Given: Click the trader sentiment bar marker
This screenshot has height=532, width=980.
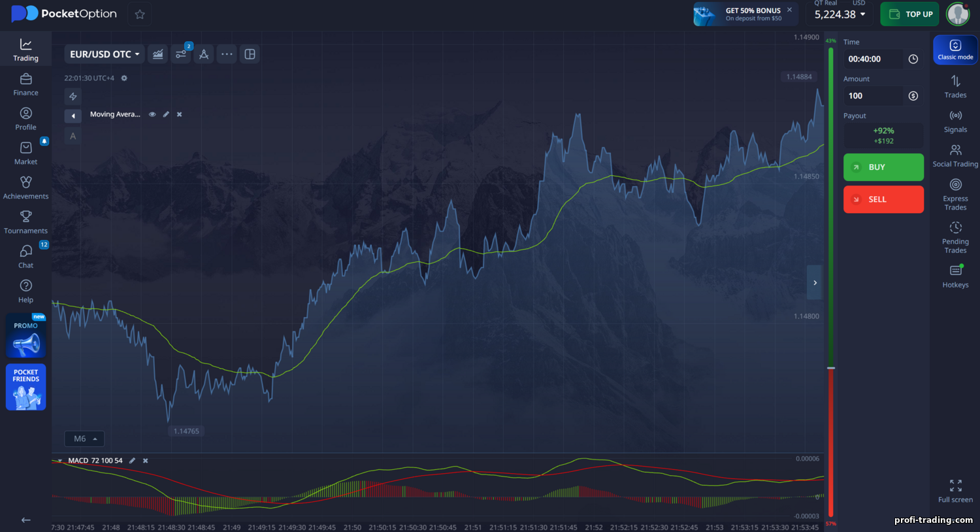Looking at the screenshot, I should coord(831,368).
